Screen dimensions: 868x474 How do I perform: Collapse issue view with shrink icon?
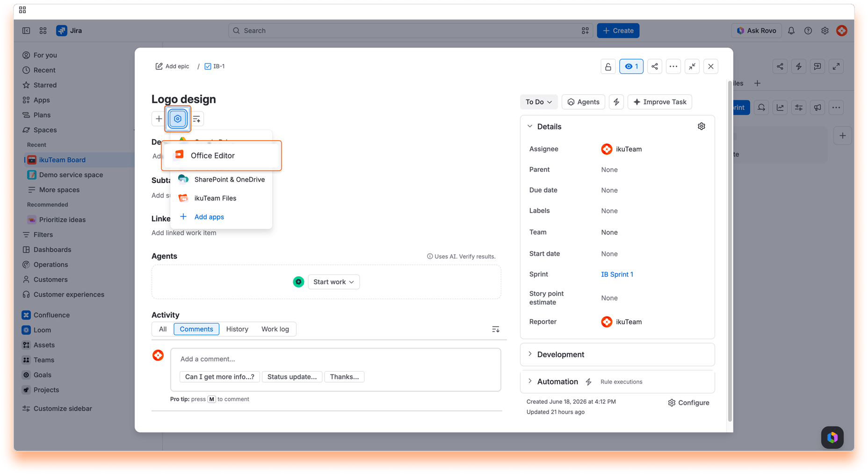tap(692, 66)
